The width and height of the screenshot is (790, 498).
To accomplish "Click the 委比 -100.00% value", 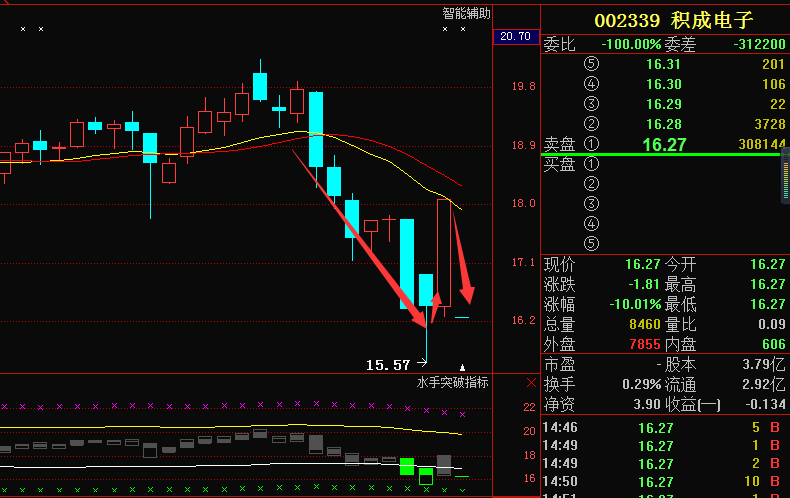I will [x=630, y=44].
